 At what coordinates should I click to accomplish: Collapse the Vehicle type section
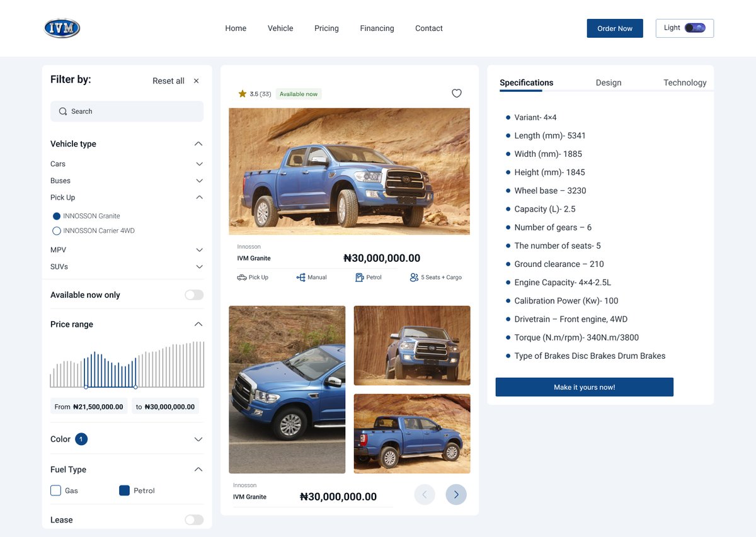(x=198, y=144)
